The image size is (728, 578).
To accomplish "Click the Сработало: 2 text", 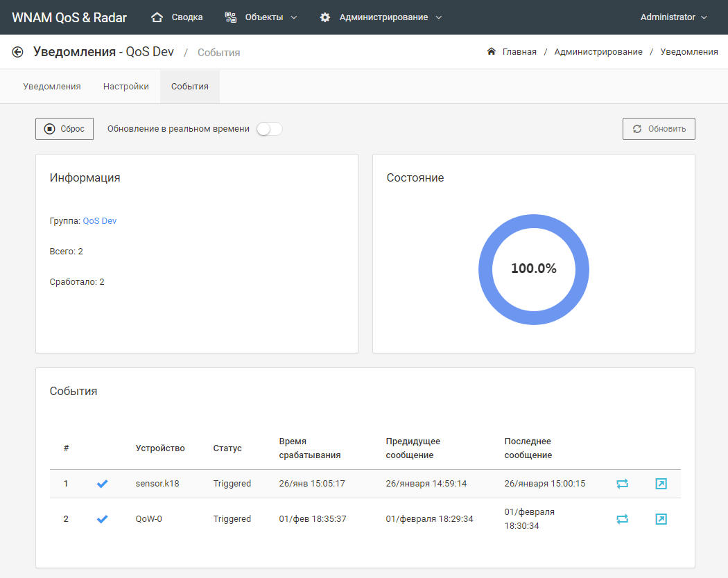I will 77,282.
